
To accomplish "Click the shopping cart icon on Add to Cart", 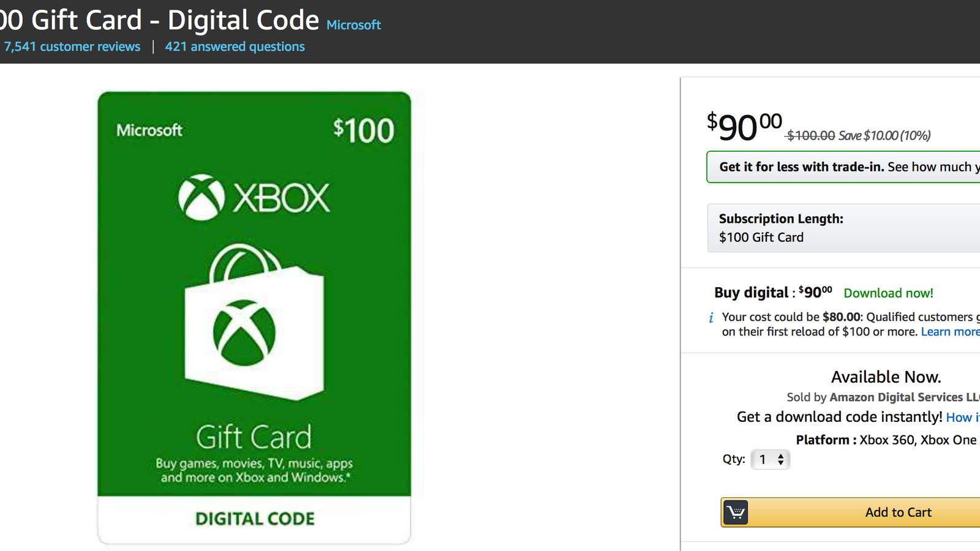I will tap(736, 512).
